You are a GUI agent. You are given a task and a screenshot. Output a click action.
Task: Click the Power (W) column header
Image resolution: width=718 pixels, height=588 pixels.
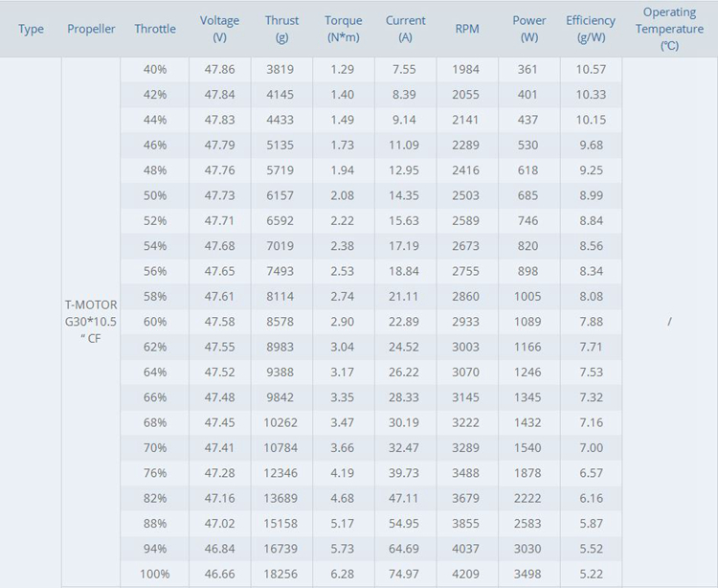tap(529, 29)
